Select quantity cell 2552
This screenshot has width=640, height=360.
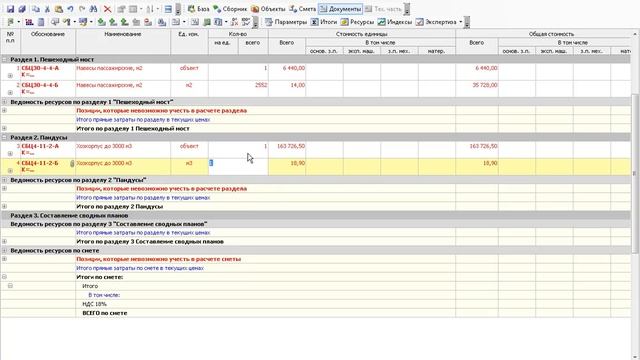tap(253, 89)
